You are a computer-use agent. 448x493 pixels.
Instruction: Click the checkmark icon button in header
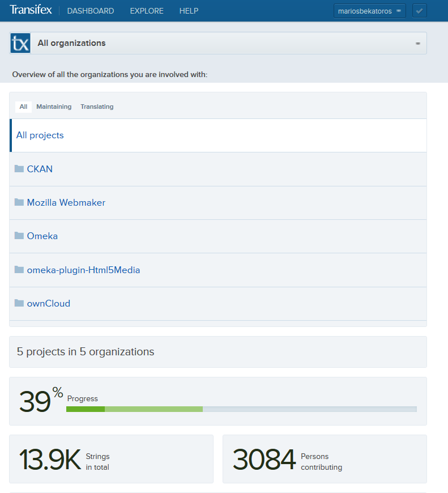[420, 11]
